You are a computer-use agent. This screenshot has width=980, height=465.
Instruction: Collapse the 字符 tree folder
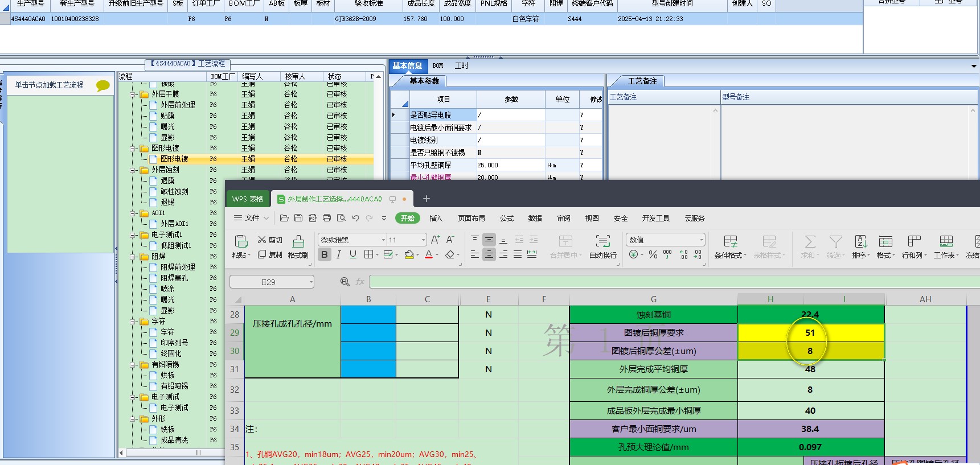click(x=133, y=322)
